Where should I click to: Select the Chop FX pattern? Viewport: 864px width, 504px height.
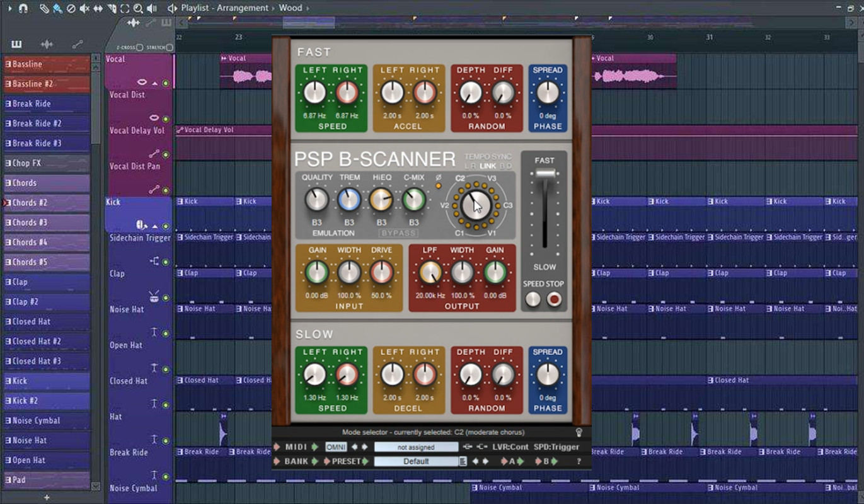coord(46,163)
